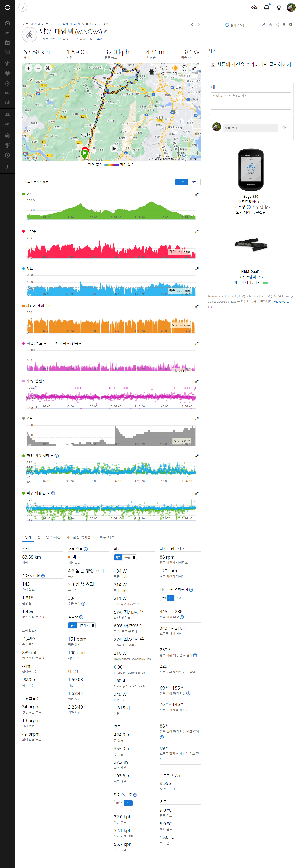Open the dashboard from the sidebar gauge icon
301x868 pixels.
point(7,23)
